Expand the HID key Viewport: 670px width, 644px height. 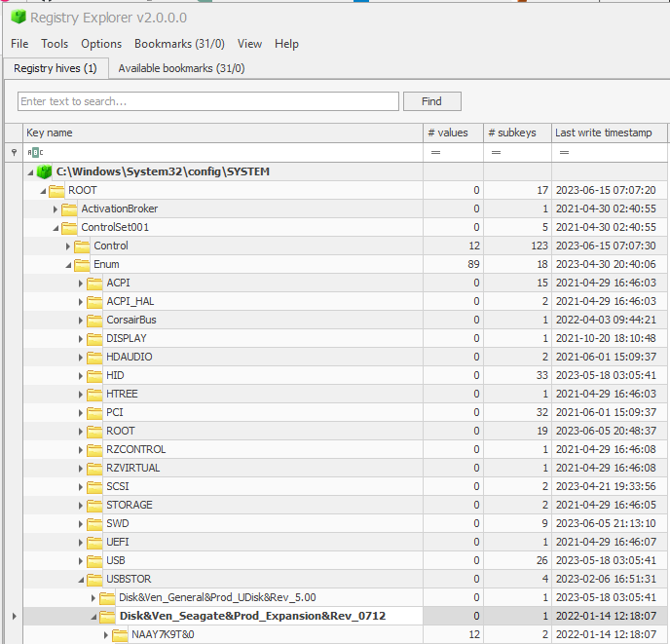pyautogui.click(x=80, y=376)
